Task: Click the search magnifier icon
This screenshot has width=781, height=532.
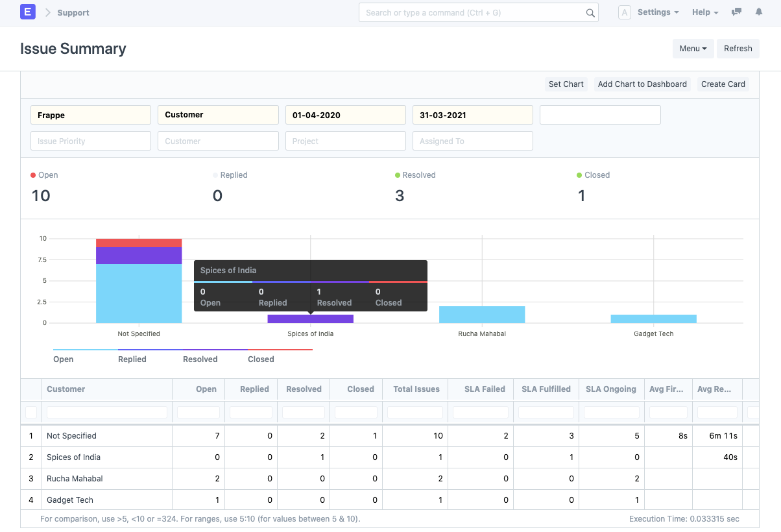Action: [x=590, y=13]
